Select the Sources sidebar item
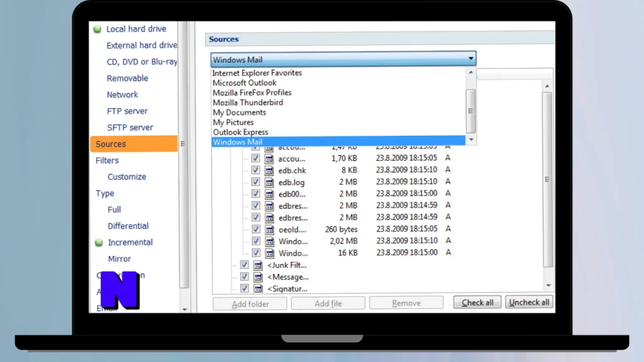This screenshot has width=644, height=362. click(134, 144)
